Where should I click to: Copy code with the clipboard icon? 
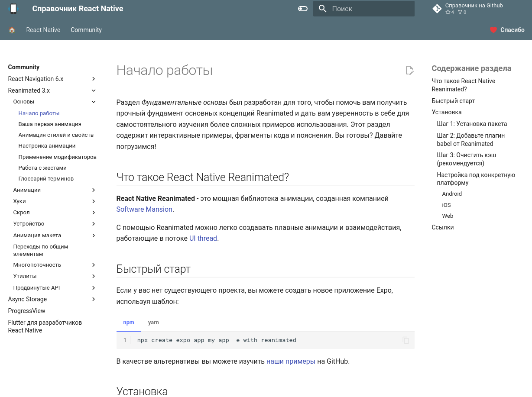[x=405, y=340]
